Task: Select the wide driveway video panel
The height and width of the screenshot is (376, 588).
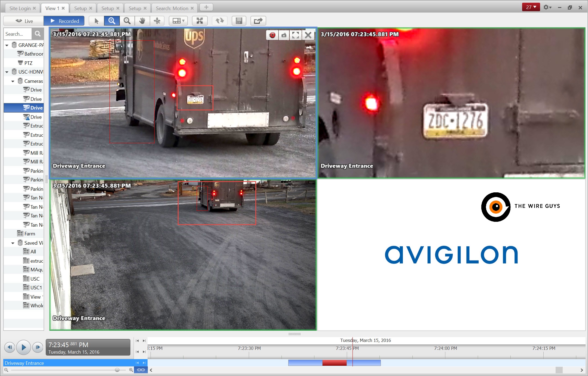Action: (183, 255)
